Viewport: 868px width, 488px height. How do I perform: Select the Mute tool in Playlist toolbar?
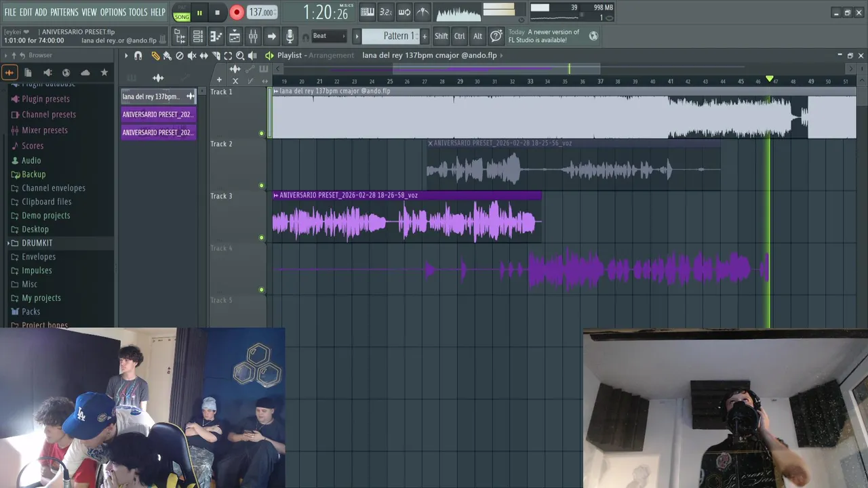pyautogui.click(x=192, y=56)
